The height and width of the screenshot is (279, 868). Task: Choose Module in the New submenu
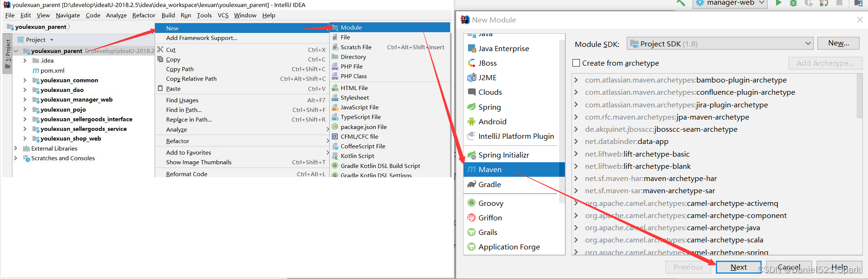pyautogui.click(x=390, y=27)
